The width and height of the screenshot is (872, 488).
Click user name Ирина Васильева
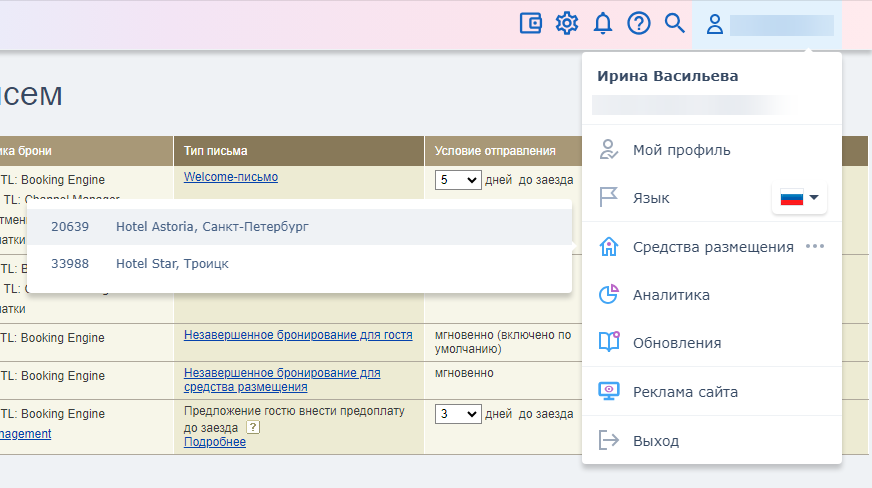pos(667,76)
